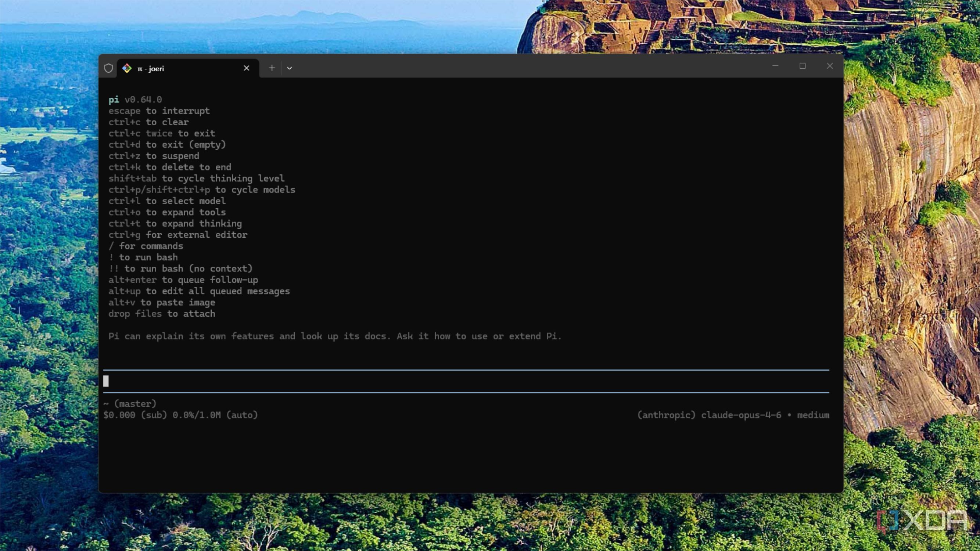This screenshot has height=551, width=980.
Task: Click the 'ctrl+k to delete to end' line
Action: pyautogui.click(x=170, y=167)
